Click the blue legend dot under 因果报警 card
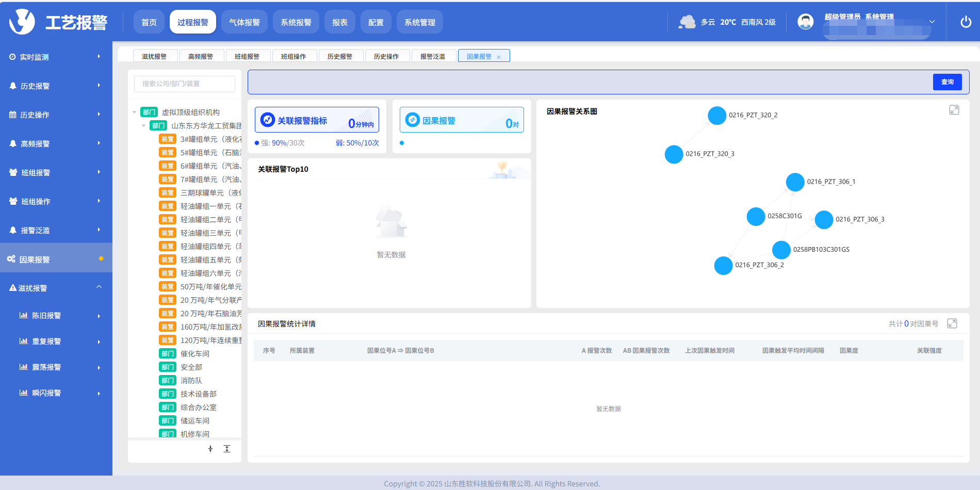The width and height of the screenshot is (980, 490). tap(402, 143)
